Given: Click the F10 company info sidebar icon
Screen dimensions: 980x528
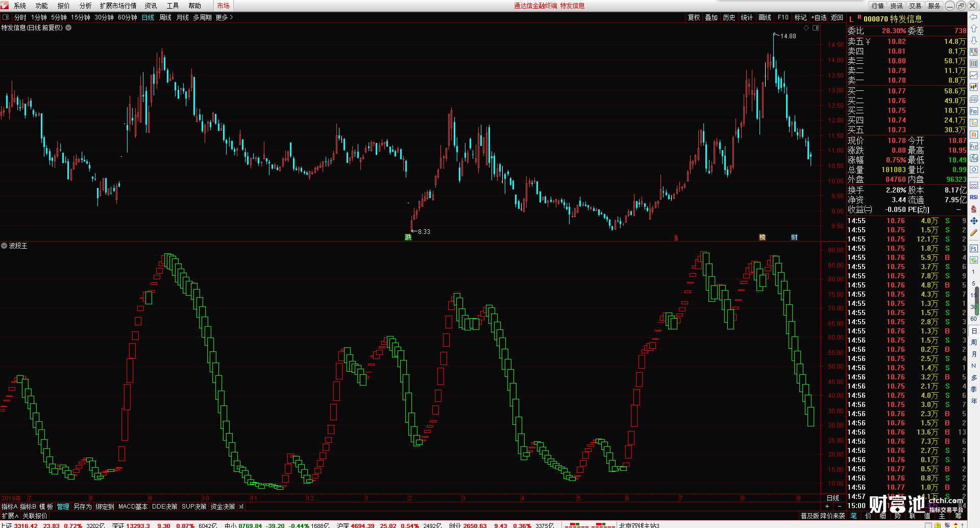Looking at the screenshot, I should [x=974, y=111].
